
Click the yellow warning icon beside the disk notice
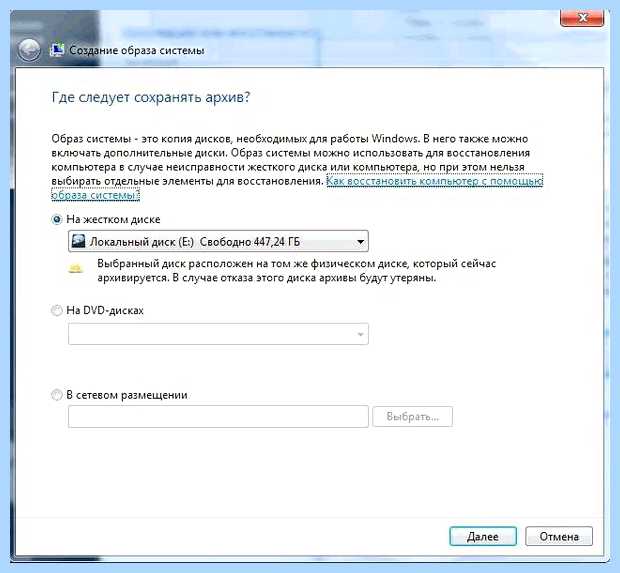75,269
